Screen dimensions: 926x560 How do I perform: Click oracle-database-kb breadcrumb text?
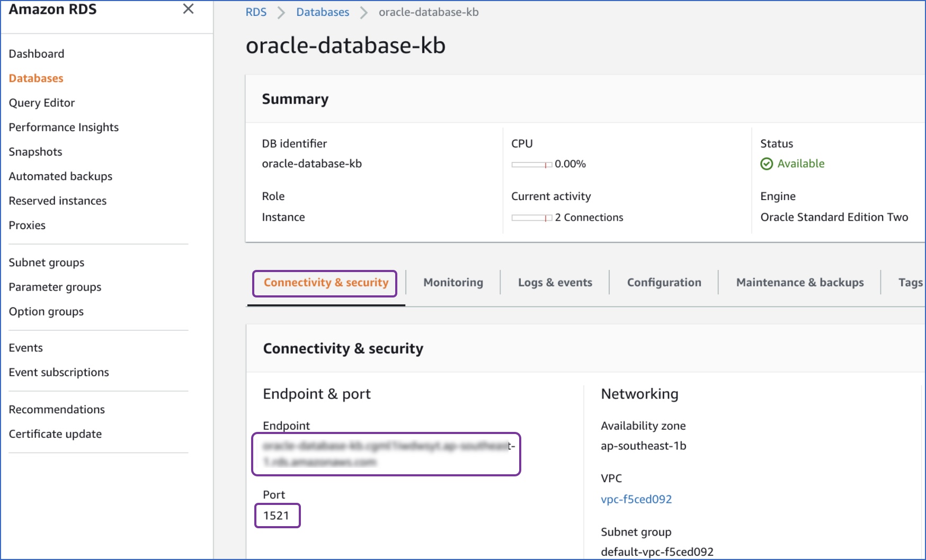tap(429, 12)
